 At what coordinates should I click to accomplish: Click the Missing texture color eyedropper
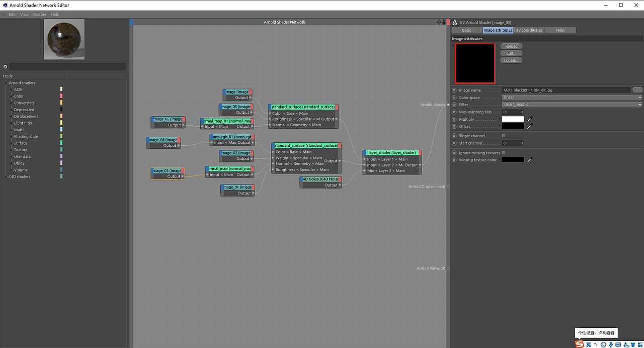pos(530,160)
